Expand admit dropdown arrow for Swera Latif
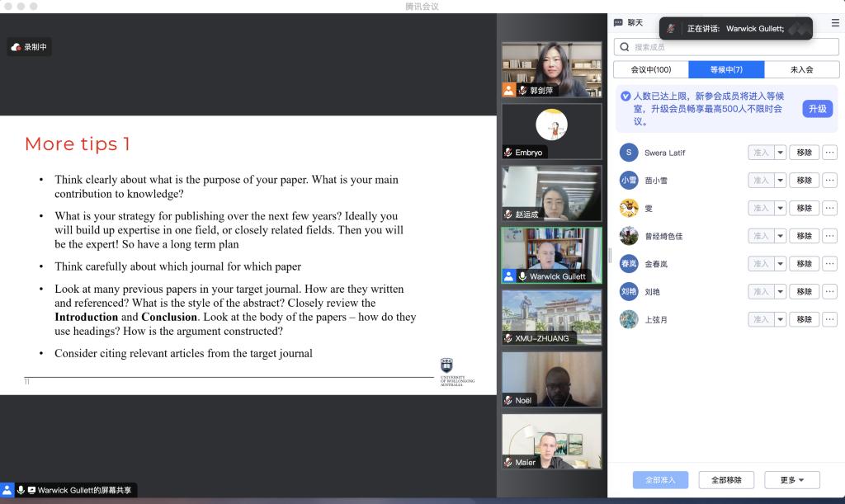Viewport: 845px width, 504px height. [780, 153]
